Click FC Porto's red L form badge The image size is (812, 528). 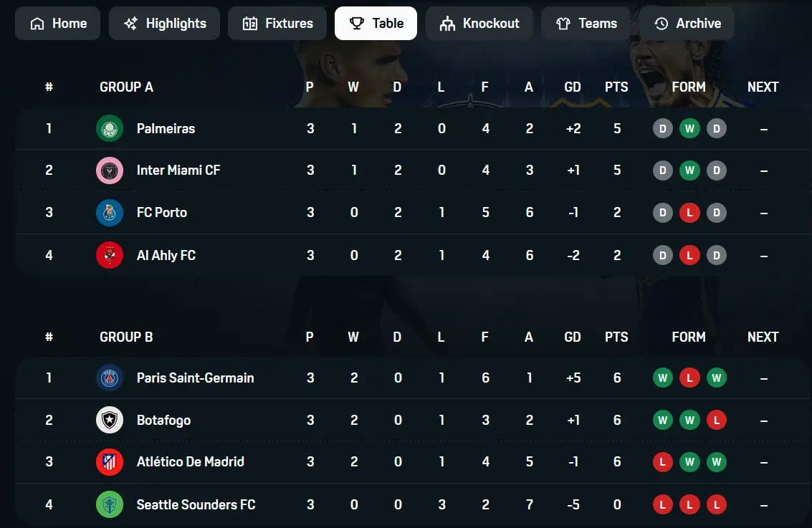point(689,213)
